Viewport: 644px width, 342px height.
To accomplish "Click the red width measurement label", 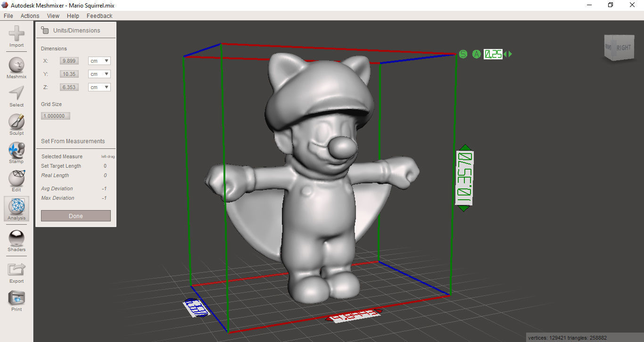I will coord(355,315).
